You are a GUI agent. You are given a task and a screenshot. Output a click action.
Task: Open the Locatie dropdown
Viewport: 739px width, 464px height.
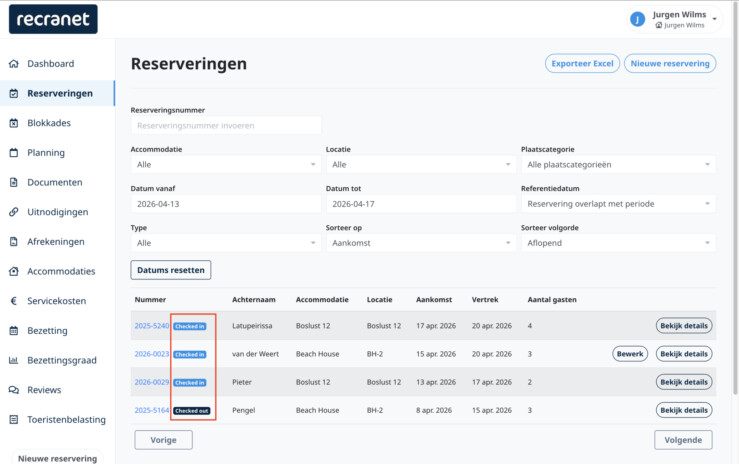pyautogui.click(x=421, y=164)
